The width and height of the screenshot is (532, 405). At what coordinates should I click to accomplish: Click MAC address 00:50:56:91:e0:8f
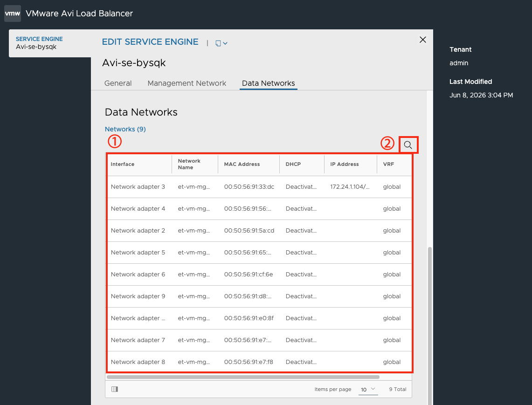[249, 318]
